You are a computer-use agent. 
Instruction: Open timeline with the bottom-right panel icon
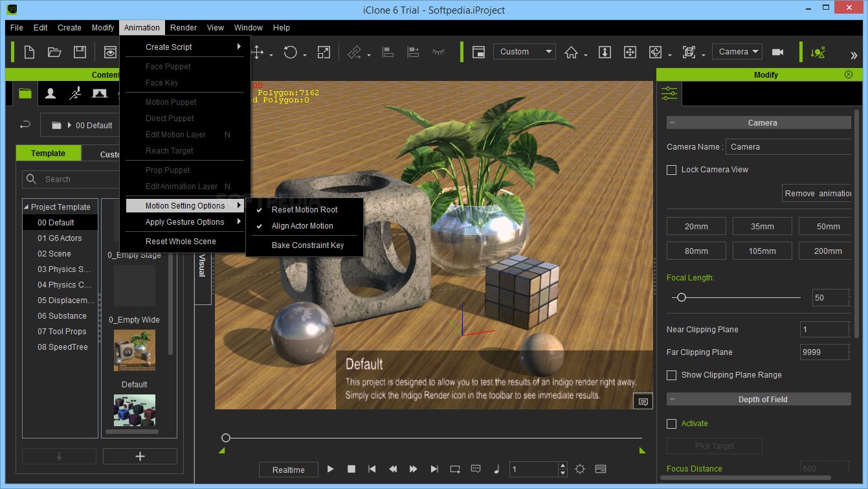coord(600,470)
